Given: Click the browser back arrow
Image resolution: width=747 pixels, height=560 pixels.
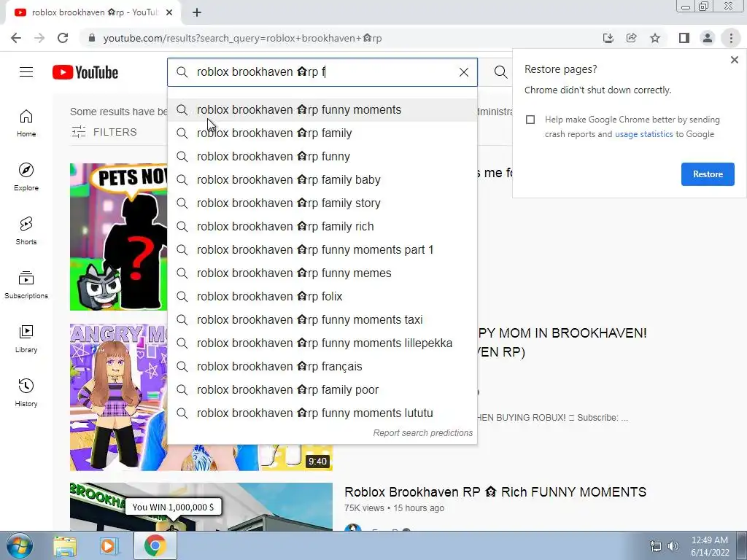Looking at the screenshot, I should 16,38.
